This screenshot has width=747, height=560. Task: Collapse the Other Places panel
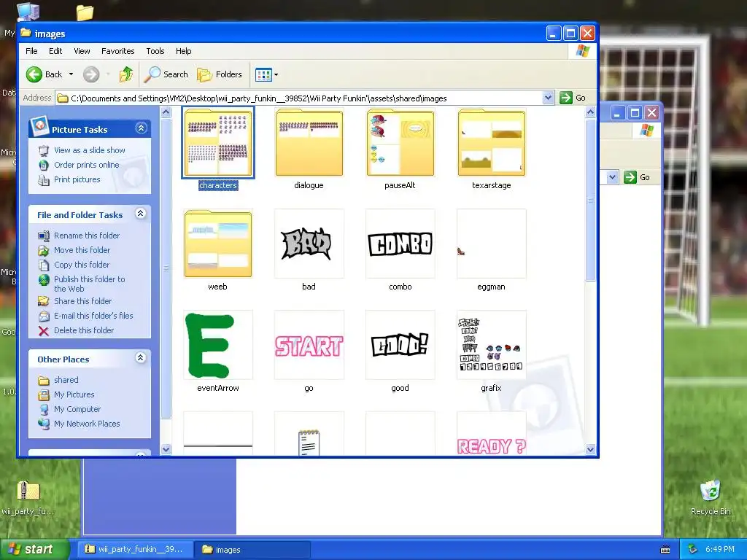(x=140, y=357)
